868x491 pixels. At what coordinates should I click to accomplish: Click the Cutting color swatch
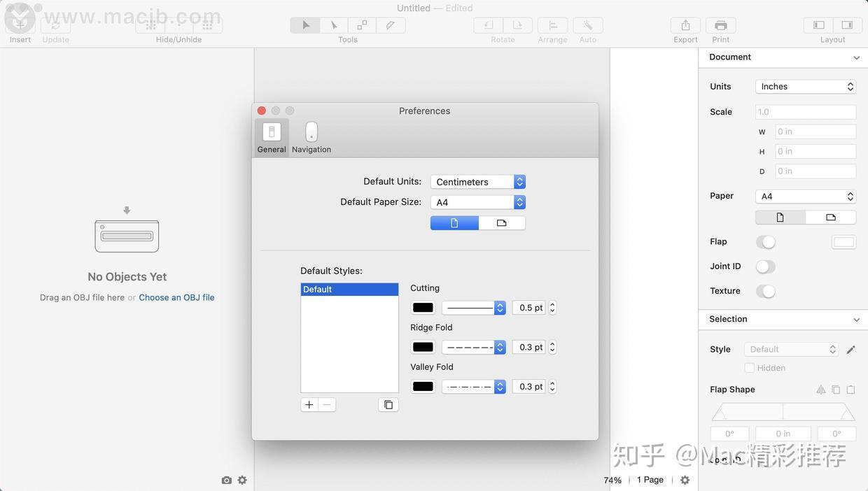click(x=422, y=307)
